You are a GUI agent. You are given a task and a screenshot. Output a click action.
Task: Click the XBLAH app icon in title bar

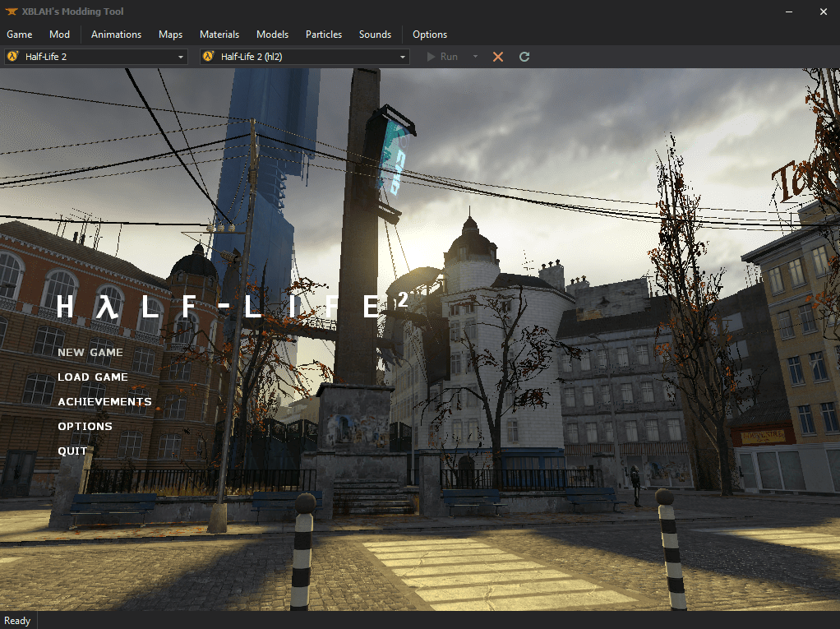tap(12, 12)
